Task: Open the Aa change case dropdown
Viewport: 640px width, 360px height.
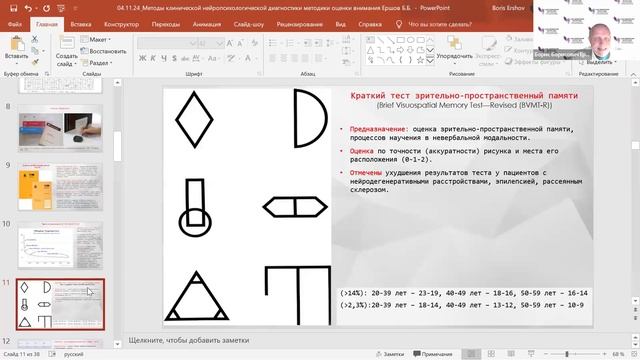Action: click(x=213, y=58)
